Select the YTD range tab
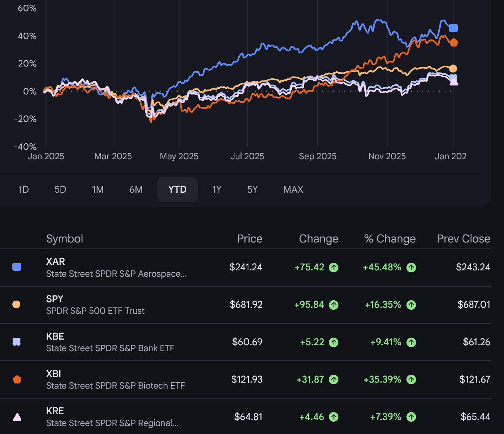 [x=177, y=190]
